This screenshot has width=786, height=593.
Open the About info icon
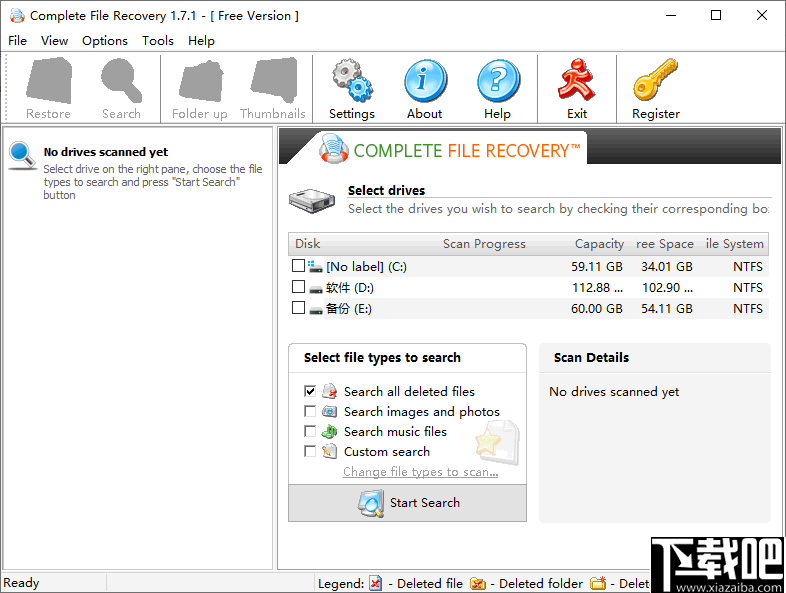click(425, 81)
